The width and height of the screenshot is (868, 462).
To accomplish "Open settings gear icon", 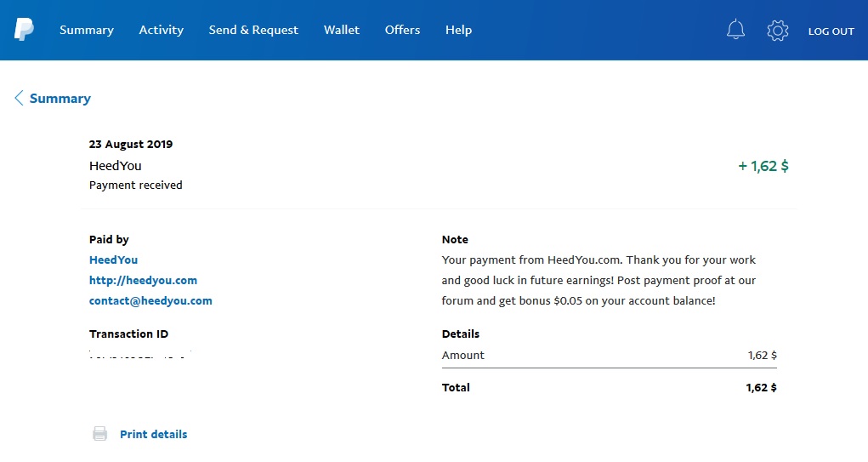I will (x=778, y=31).
